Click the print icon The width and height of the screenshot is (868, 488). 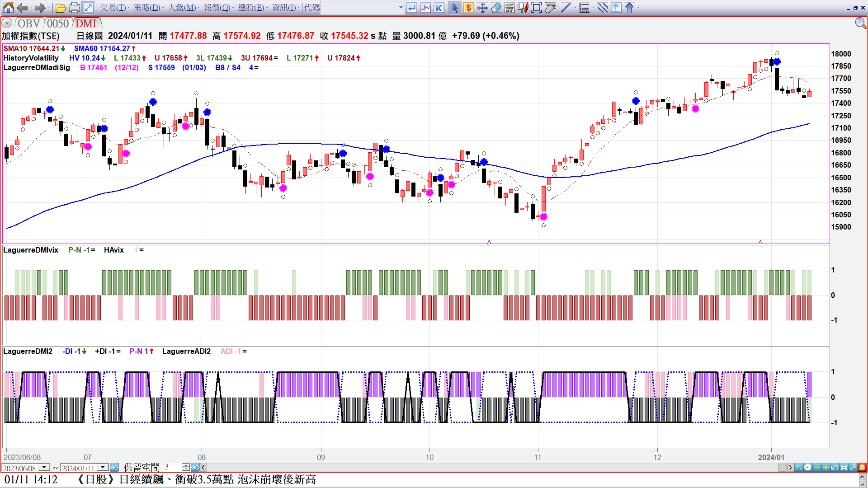pos(75,8)
